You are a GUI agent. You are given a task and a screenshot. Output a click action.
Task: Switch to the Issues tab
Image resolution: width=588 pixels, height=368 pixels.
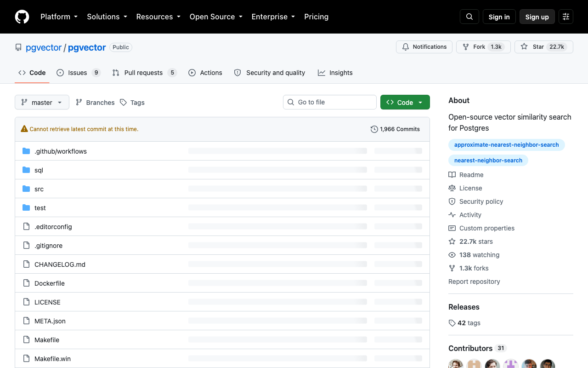tap(79, 73)
